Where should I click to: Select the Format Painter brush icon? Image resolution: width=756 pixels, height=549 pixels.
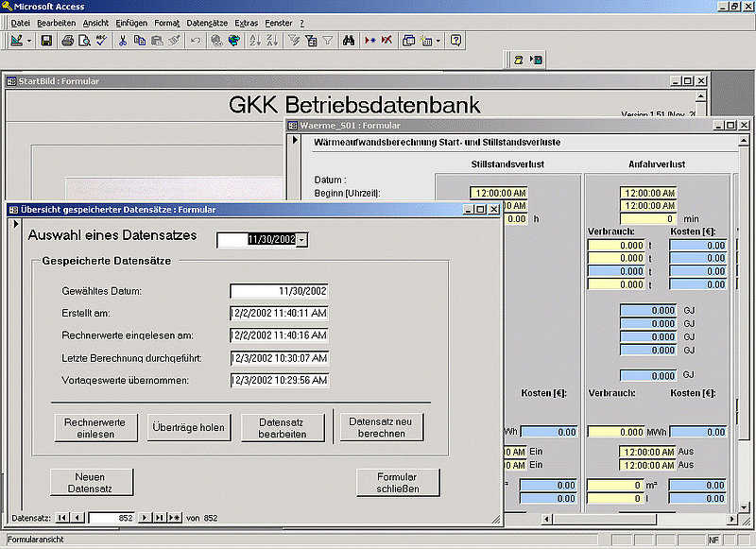174,41
